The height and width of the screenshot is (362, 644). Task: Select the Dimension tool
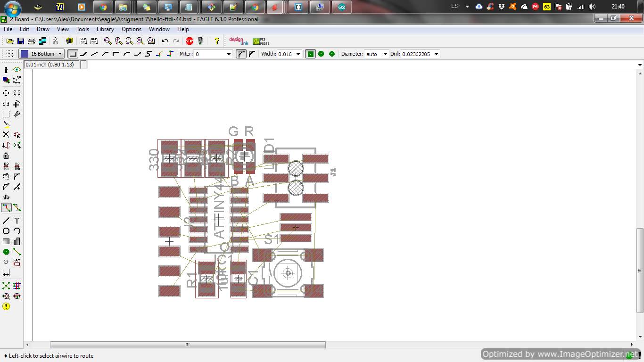coord(6,272)
